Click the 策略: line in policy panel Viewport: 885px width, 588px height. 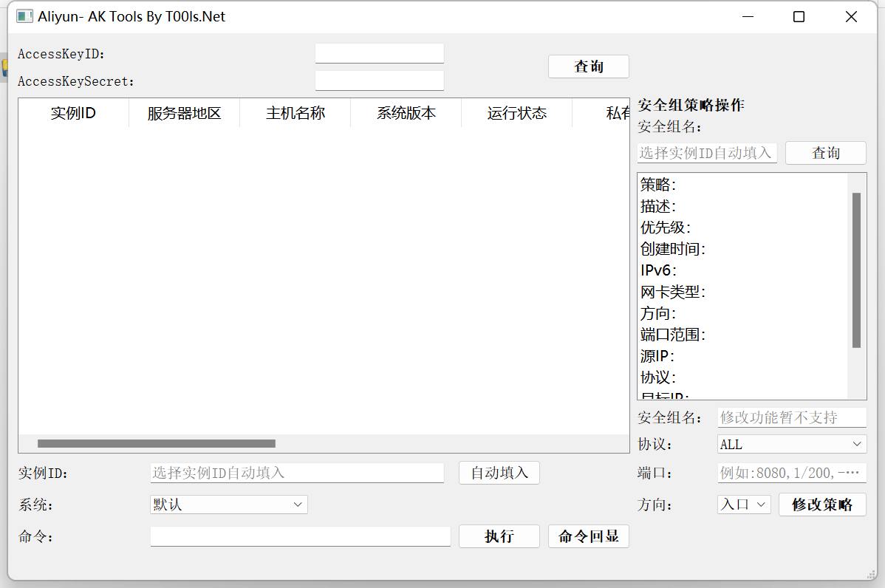tap(658, 185)
